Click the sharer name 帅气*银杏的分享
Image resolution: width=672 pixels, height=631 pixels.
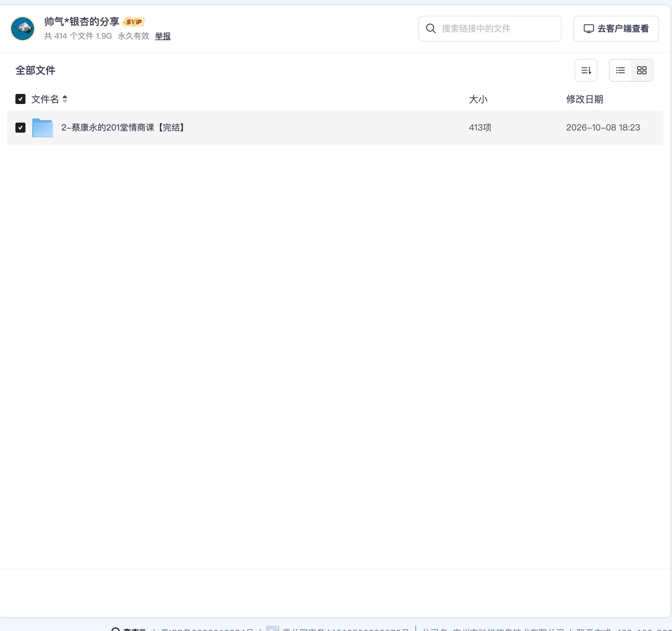(x=82, y=22)
